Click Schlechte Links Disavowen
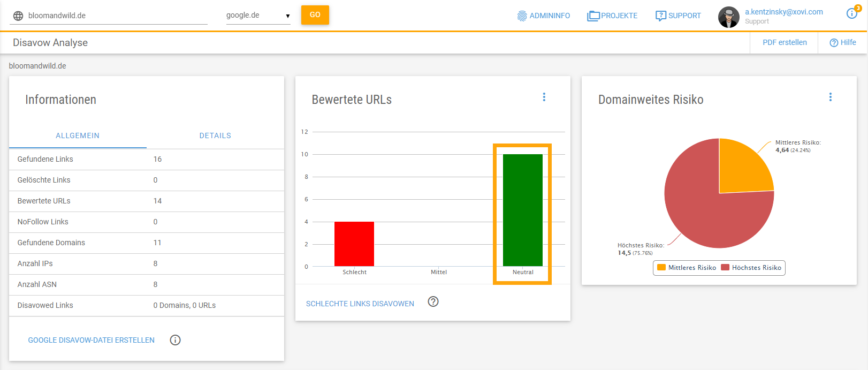Screen dimensions: 868x370 pyautogui.click(x=360, y=304)
